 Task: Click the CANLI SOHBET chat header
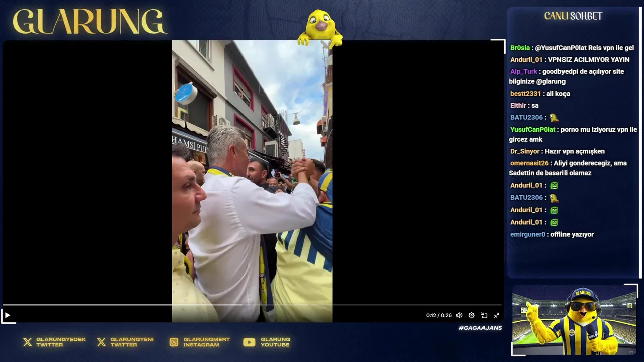pos(573,16)
